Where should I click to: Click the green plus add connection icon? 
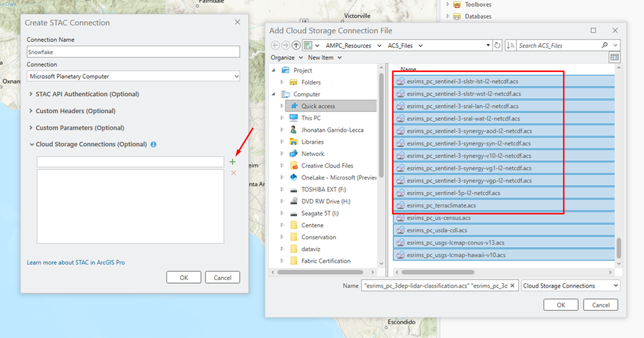click(x=233, y=162)
